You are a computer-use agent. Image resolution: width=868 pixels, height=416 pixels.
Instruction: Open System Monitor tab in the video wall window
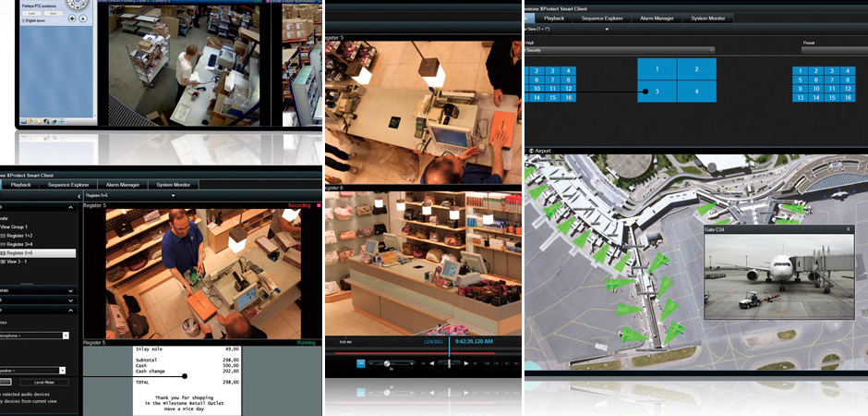click(x=708, y=18)
